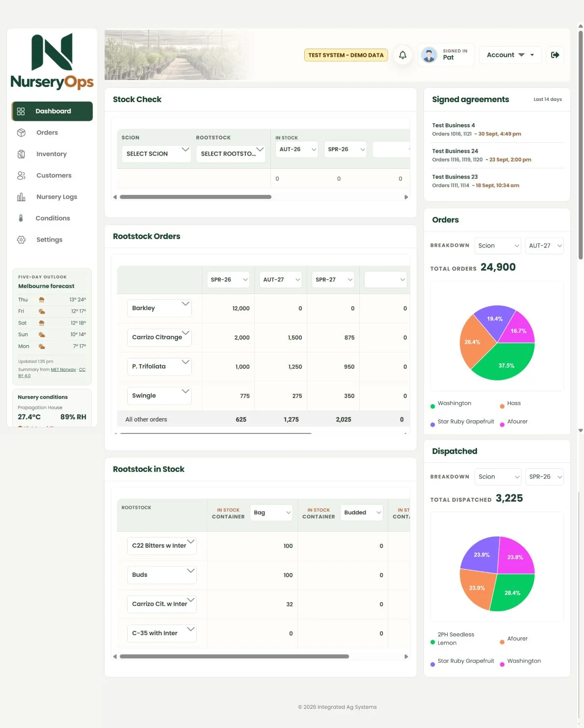This screenshot has width=584, height=728.
Task: Open Settings in the sidebar
Action: pyautogui.click(x=52, y=240)
